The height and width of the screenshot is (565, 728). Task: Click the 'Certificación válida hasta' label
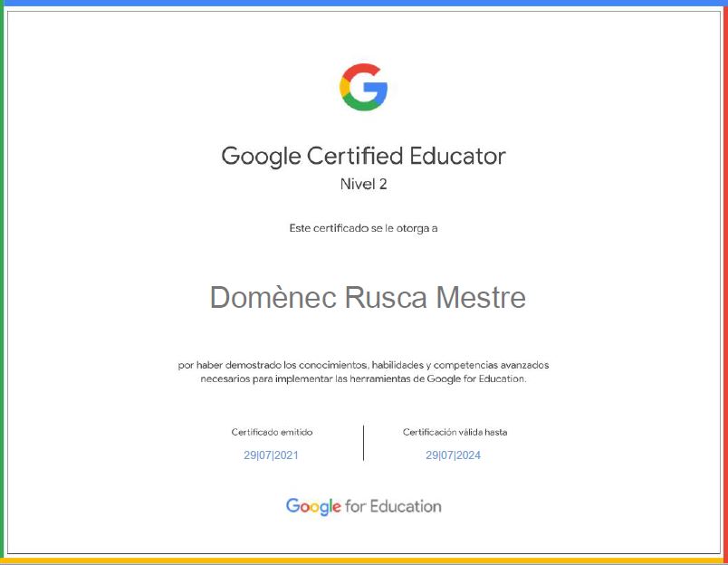455,433
